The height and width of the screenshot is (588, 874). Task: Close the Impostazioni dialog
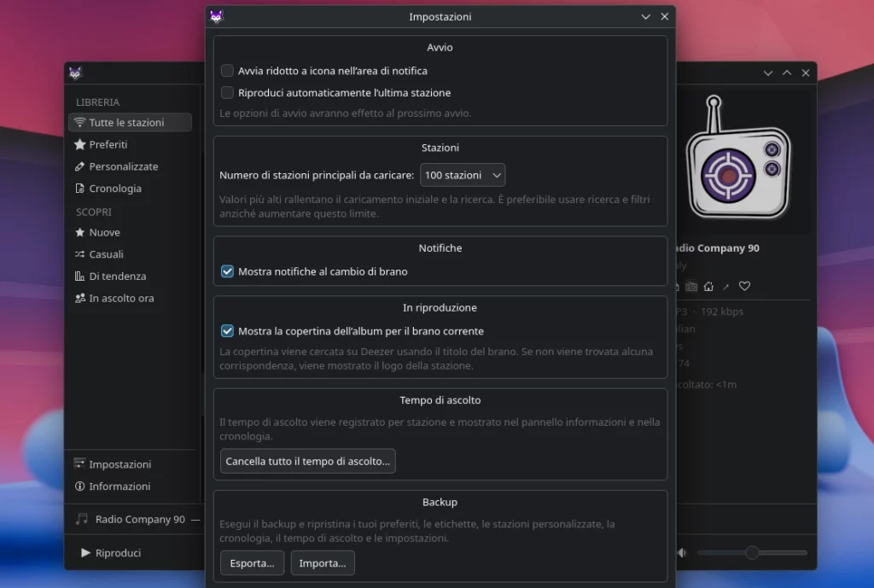pos(664,17)
